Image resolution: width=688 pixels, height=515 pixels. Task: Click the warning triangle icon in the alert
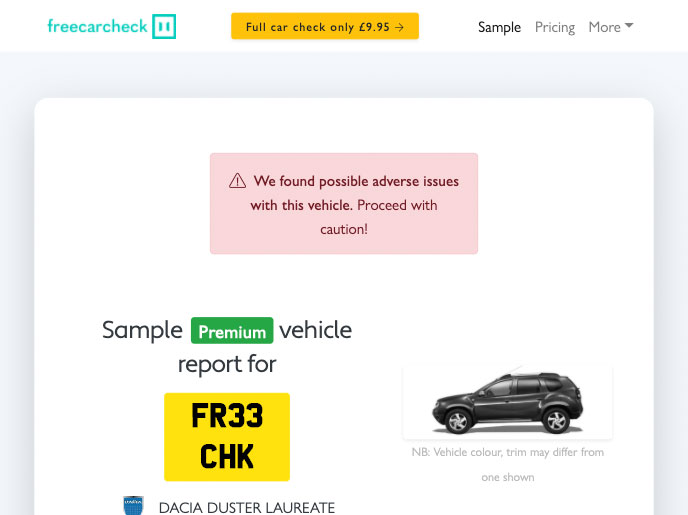[237, 181]
